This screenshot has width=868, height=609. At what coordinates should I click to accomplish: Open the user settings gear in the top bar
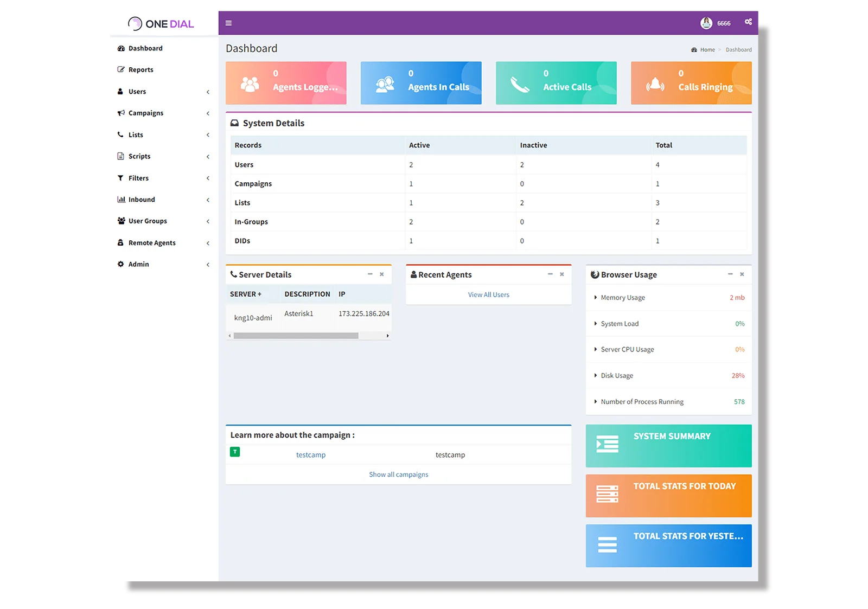pyautogui.click(x=748, y=22)
